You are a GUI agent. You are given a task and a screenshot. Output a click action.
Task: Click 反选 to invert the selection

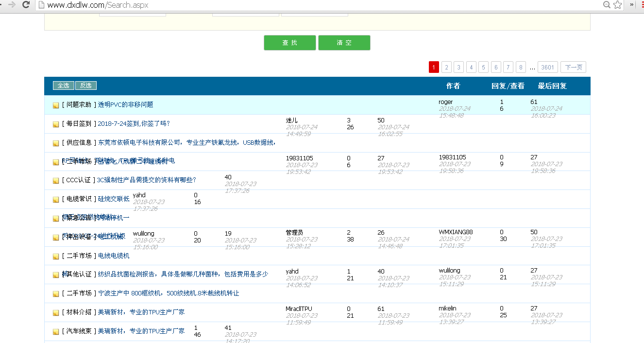[x=85, y=85]
